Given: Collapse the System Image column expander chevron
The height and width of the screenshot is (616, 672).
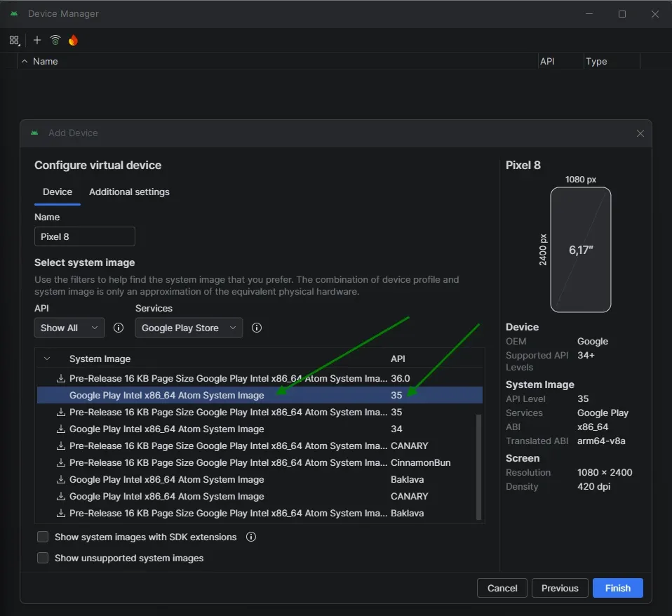Looking at the screenshot, I should [x=47, y=359].
